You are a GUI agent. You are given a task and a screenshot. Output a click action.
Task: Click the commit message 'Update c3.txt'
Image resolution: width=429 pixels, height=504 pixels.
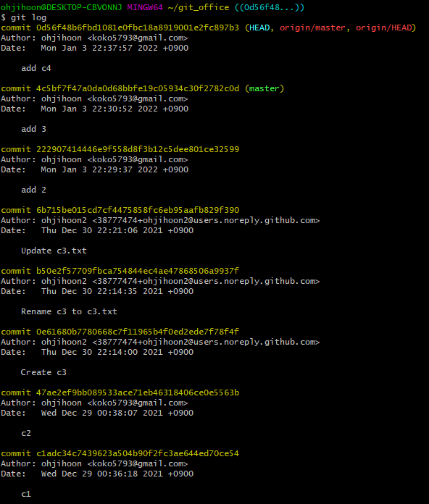(54, 251)
